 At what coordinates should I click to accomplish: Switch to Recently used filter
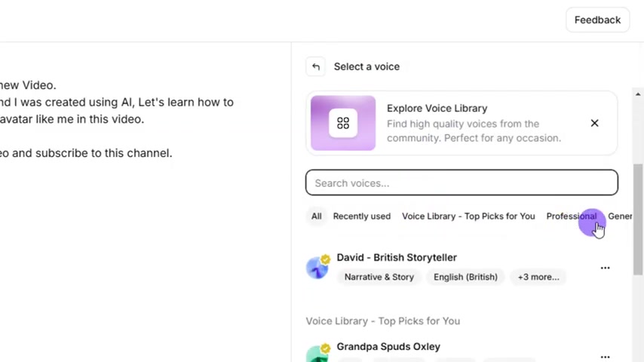point(362,216)
